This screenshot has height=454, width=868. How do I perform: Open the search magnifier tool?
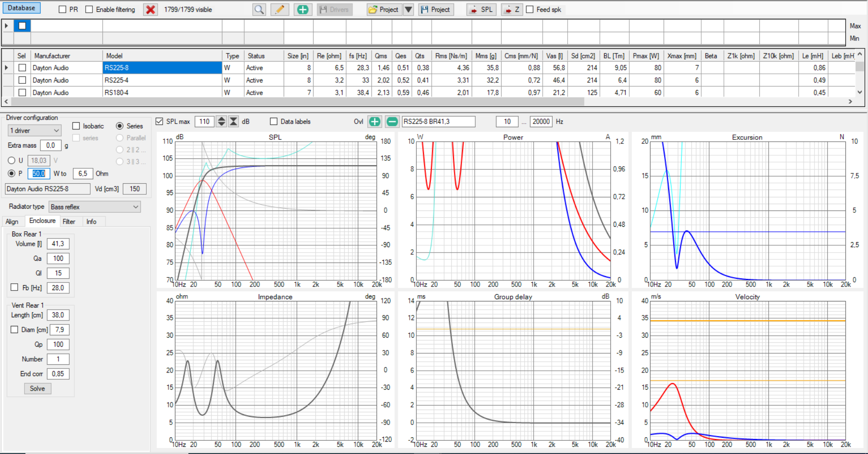coord(259,10)
